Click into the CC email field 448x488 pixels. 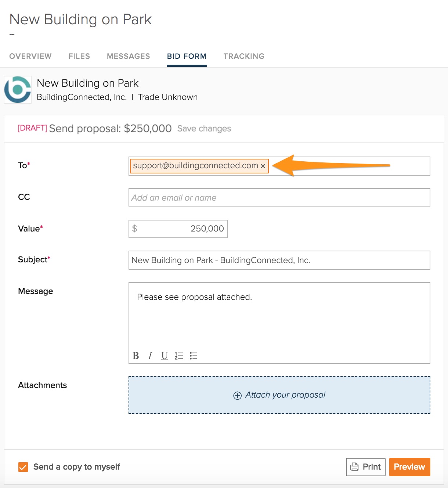(279, 198)
